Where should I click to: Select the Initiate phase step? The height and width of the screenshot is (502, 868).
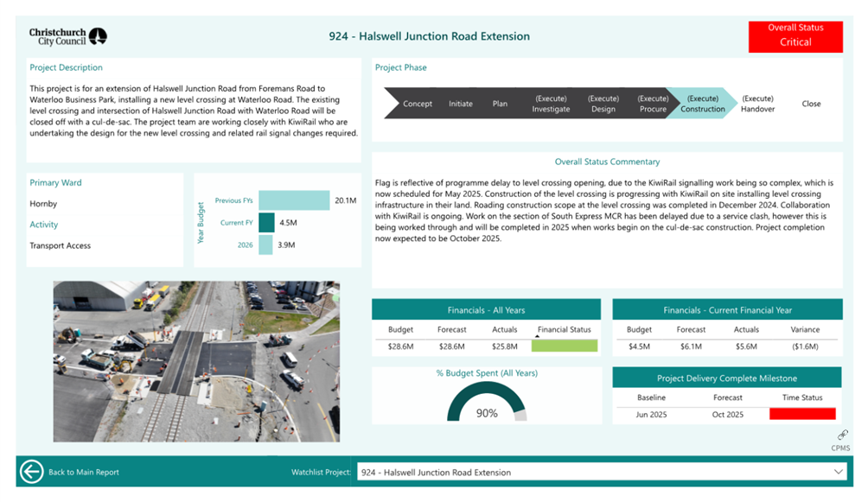pyautogui.click(x=461, y=104)
